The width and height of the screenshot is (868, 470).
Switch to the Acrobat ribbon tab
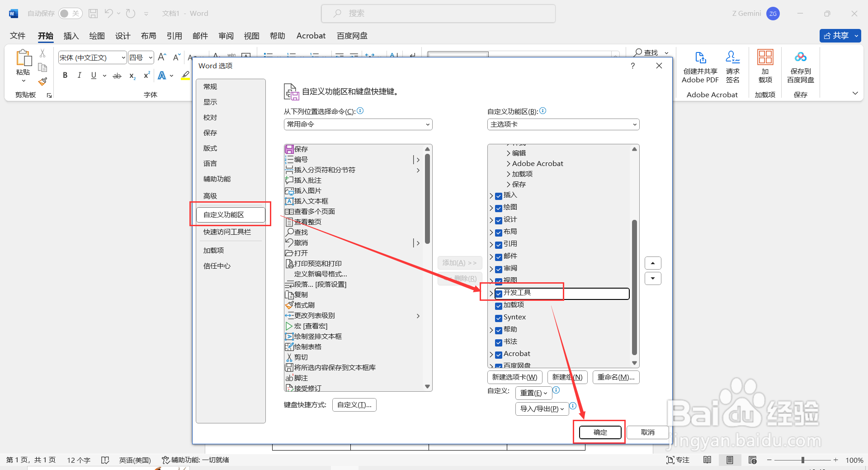click(311, 36)
